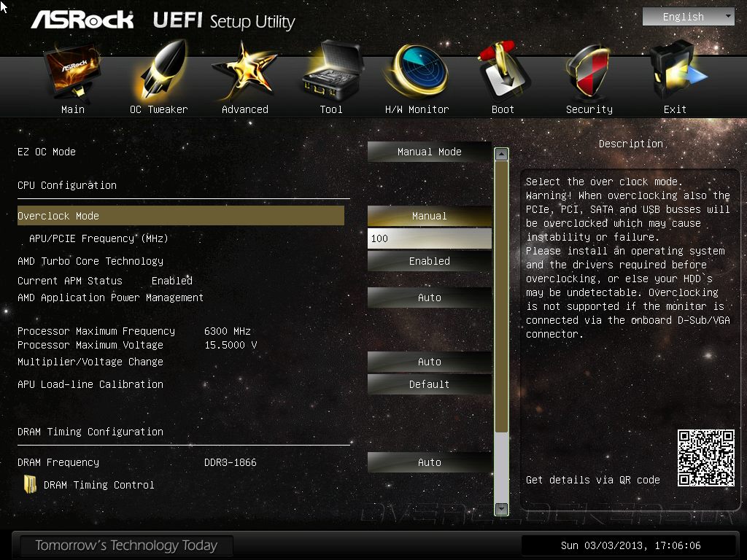Viewport: 747px width, 560px height.
Task: Open the Security shield icon
Action: point(588,71)
